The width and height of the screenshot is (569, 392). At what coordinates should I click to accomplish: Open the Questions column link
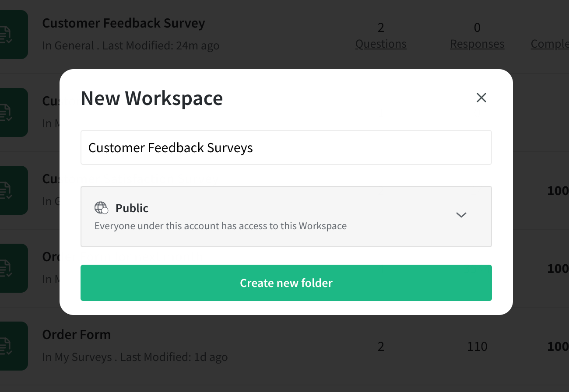[381, 44]
